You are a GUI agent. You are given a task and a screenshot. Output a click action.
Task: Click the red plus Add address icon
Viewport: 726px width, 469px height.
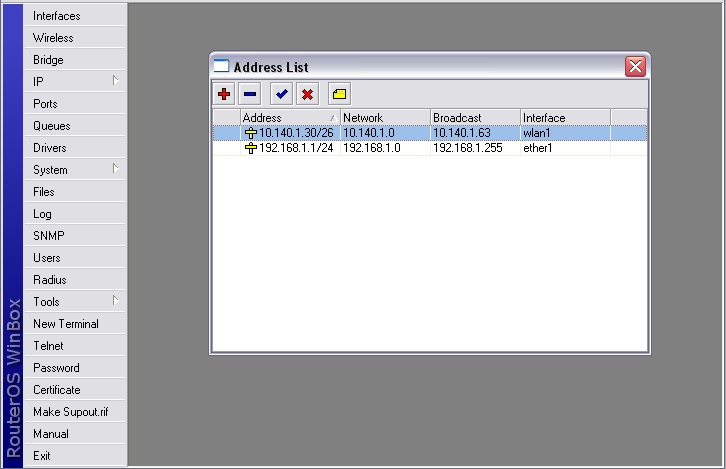point(224,94)
